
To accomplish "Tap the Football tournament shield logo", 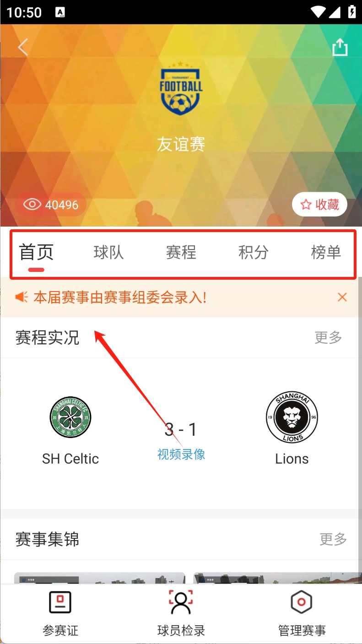I will click(x=181, y=88).
